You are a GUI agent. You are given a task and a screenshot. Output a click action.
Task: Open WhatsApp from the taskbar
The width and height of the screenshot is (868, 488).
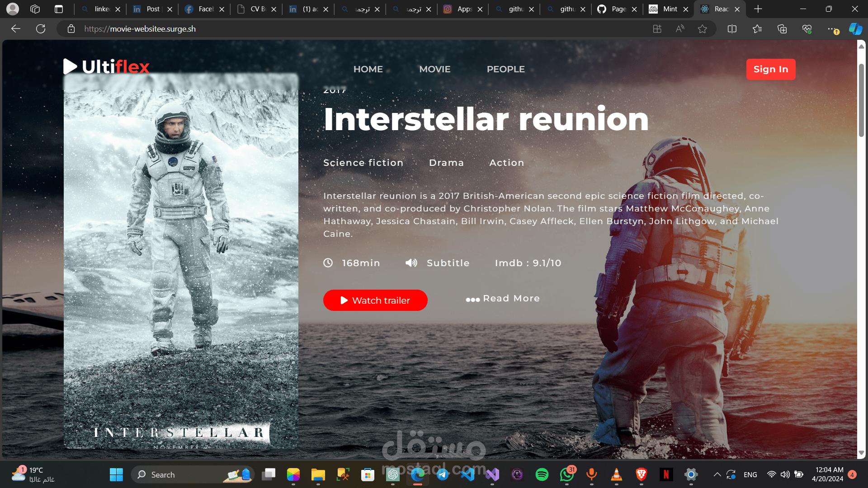[567, 474]
